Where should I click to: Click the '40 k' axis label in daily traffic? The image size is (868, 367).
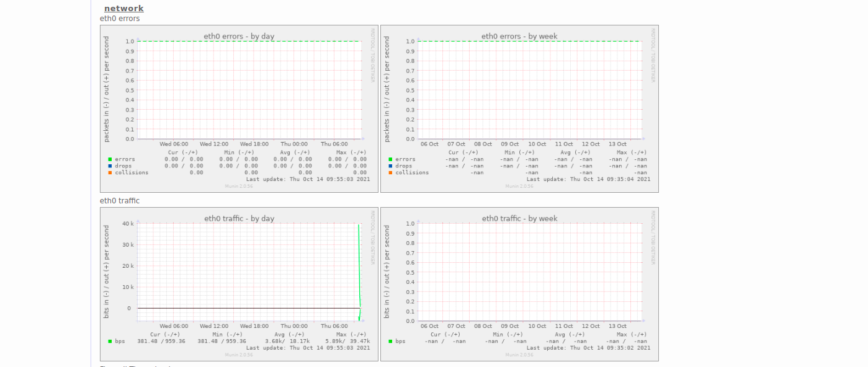point(127,223)
